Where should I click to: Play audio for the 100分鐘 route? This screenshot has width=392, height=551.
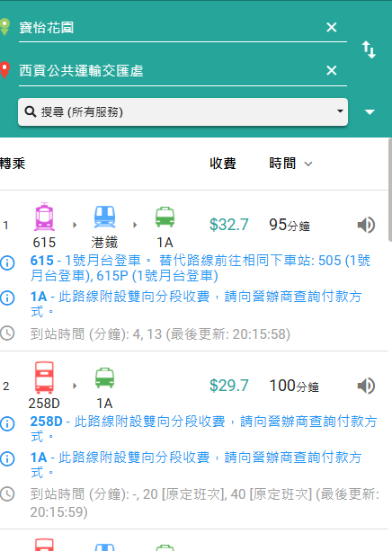[366, 386]
